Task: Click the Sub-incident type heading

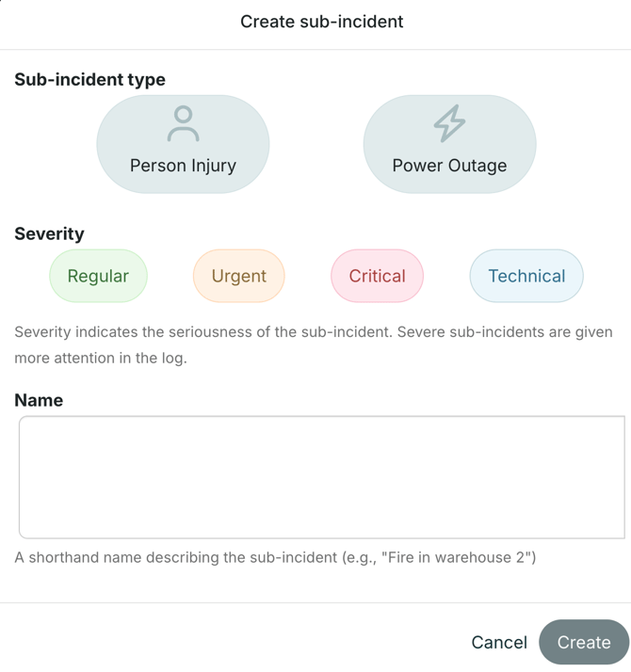Action: (x=89, y=80)
